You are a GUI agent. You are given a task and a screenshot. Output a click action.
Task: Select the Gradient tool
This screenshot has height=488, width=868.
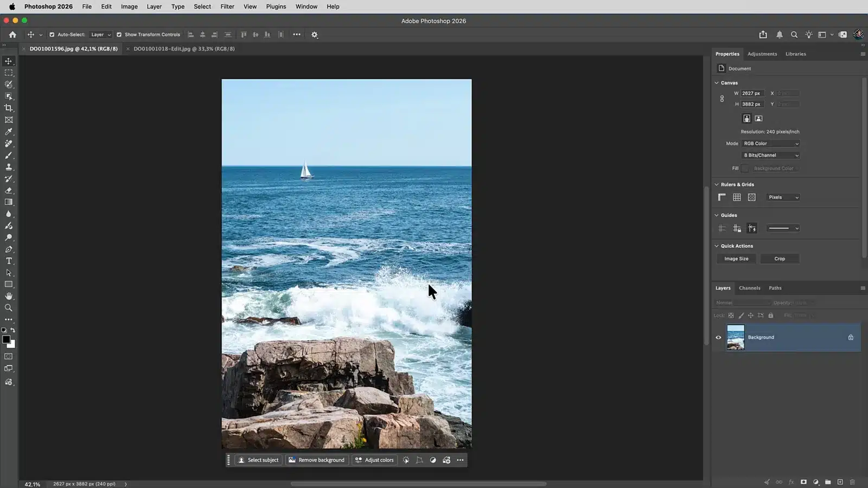(9, 202)
